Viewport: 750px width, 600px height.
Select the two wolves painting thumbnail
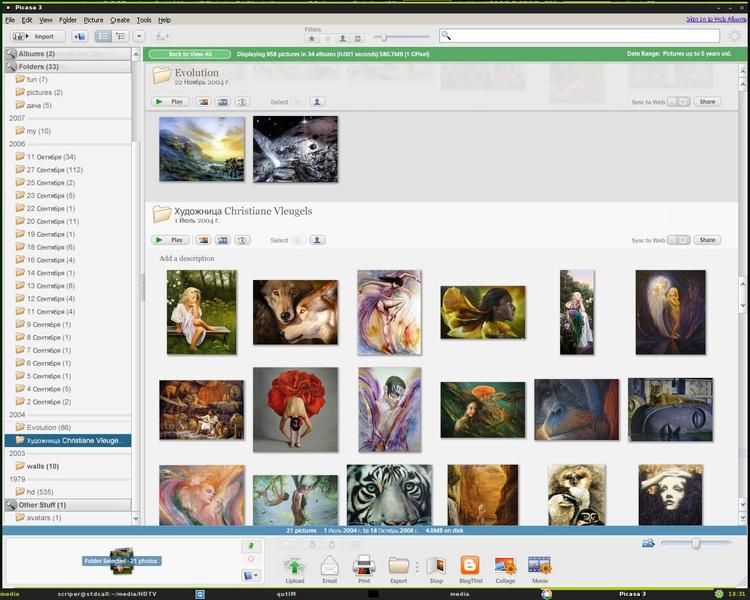pyautogui.click(x=295, y=312)
